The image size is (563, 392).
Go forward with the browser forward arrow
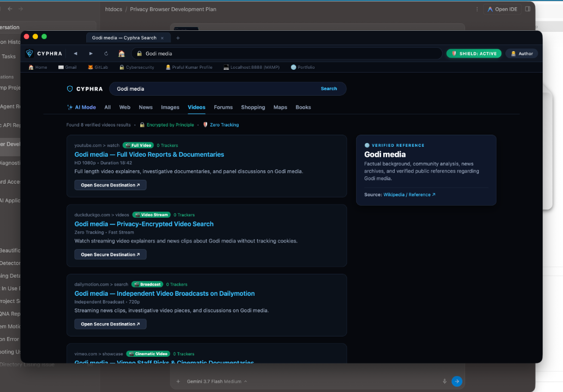click(91, 53)
